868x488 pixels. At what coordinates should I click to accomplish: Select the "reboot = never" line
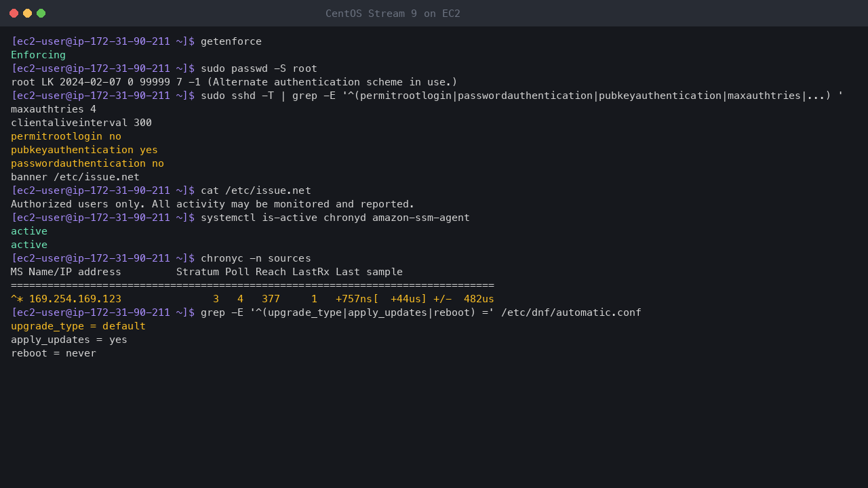tap(54, 353)
